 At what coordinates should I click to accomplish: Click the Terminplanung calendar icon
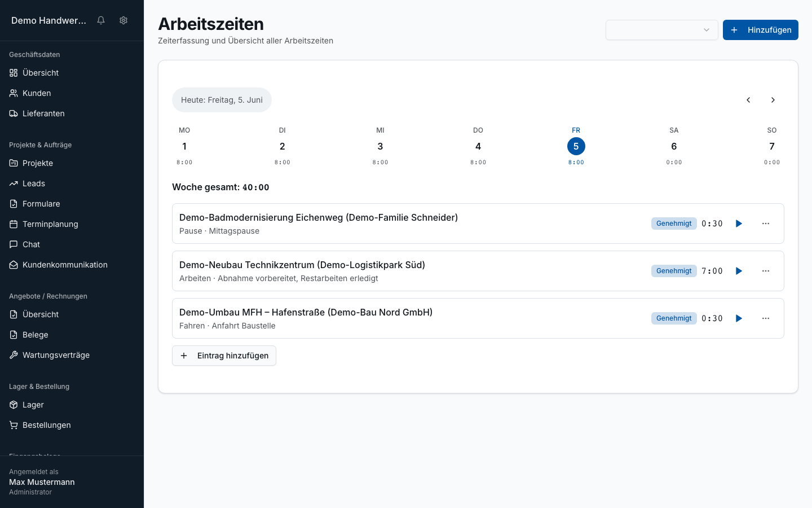click(x=14, y=224)
